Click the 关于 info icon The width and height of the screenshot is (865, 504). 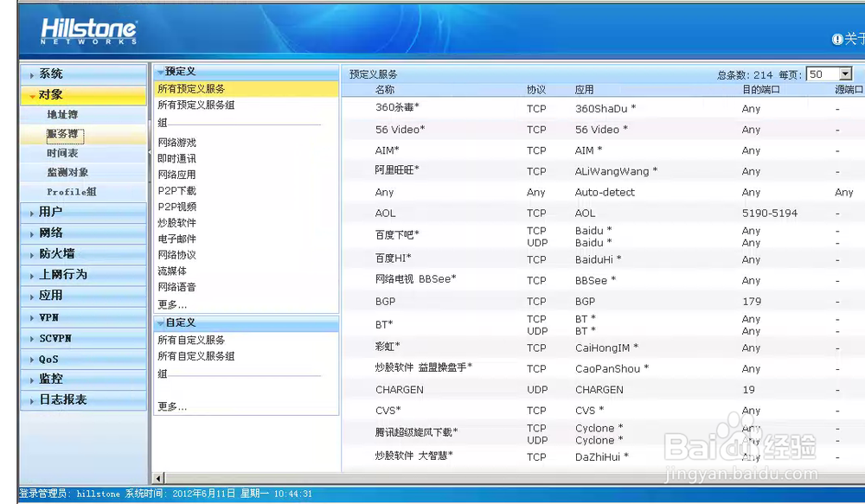click(x=837, y=39)
